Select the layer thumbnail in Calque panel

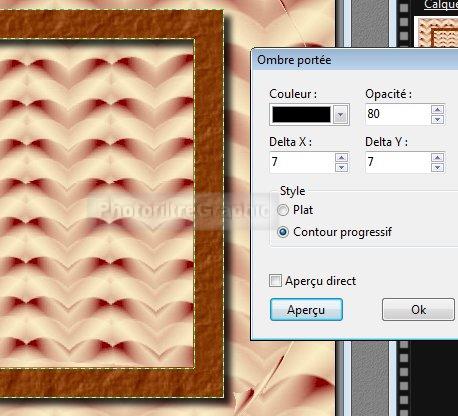[437, 33]
